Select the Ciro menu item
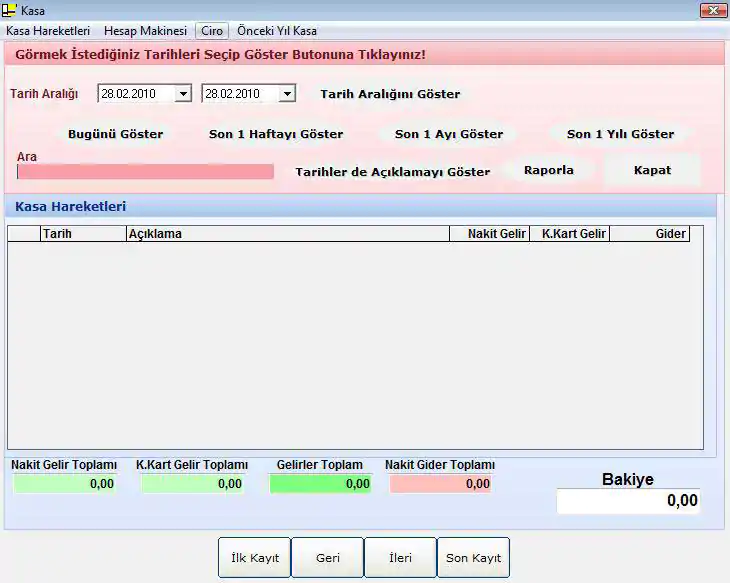 [211, 31]
